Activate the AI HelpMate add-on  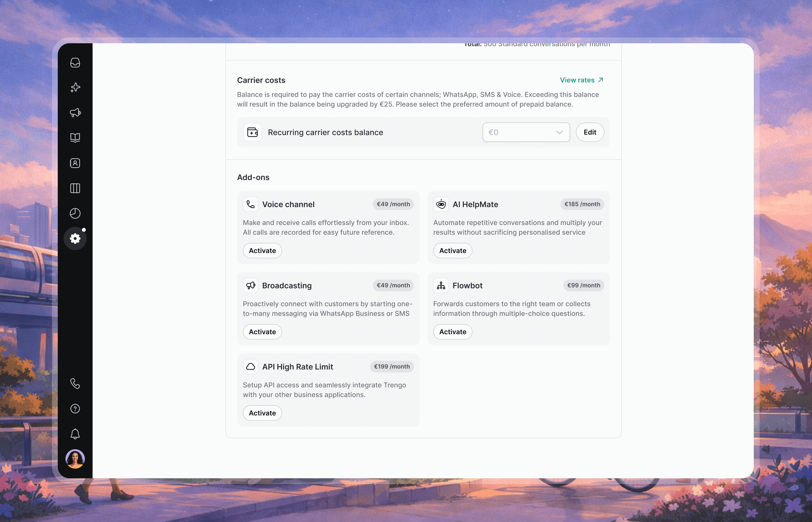point(452,251)
